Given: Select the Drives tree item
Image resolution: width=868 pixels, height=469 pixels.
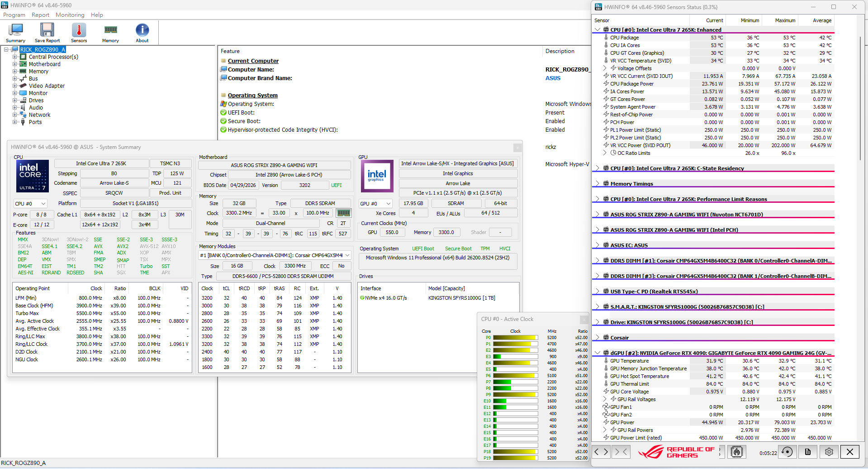Looking at the screenshot, I should [36, 100].
